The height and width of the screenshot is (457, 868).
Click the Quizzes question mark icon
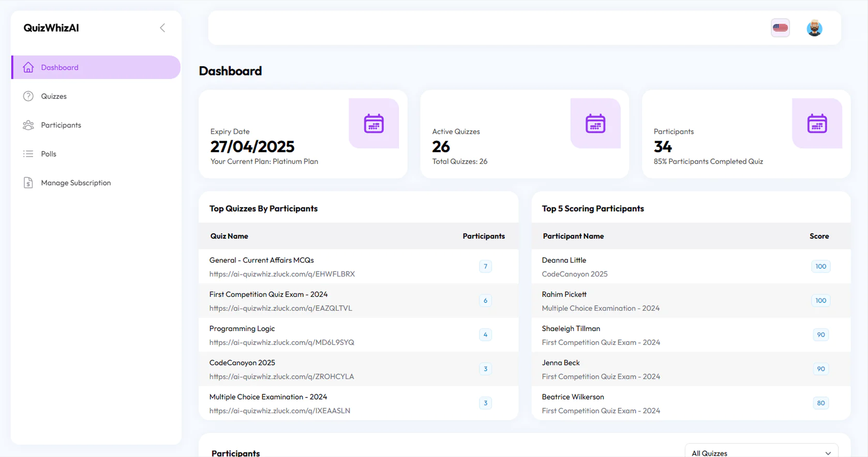(28, 96)
